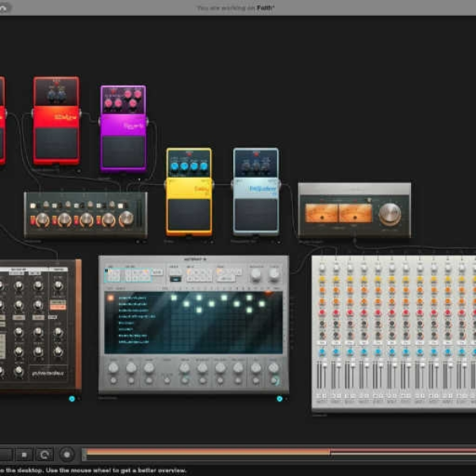Click the cloud icon at top-left corner
The image size is (476, 476).
click(x=3, y=8)
